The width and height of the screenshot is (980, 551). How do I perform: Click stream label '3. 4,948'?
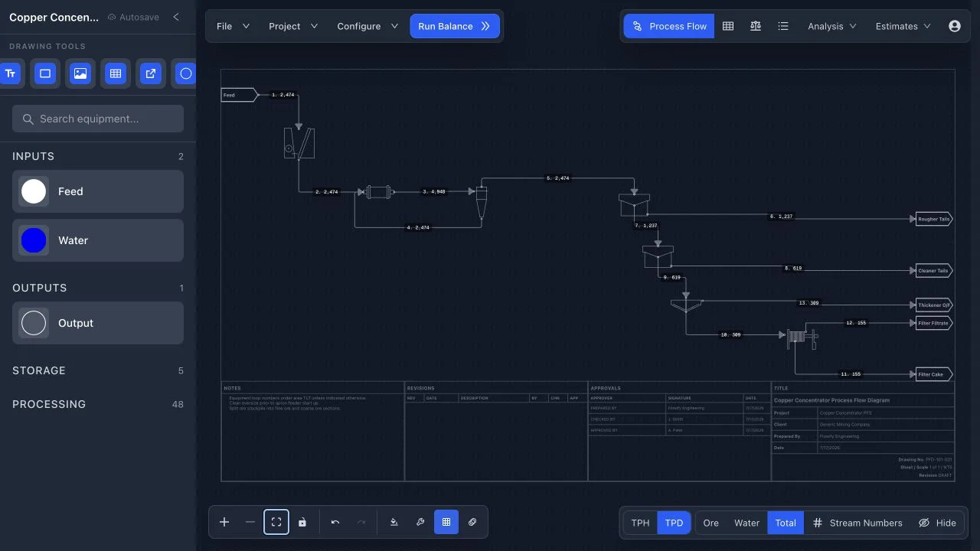click(x=434, y=192)
